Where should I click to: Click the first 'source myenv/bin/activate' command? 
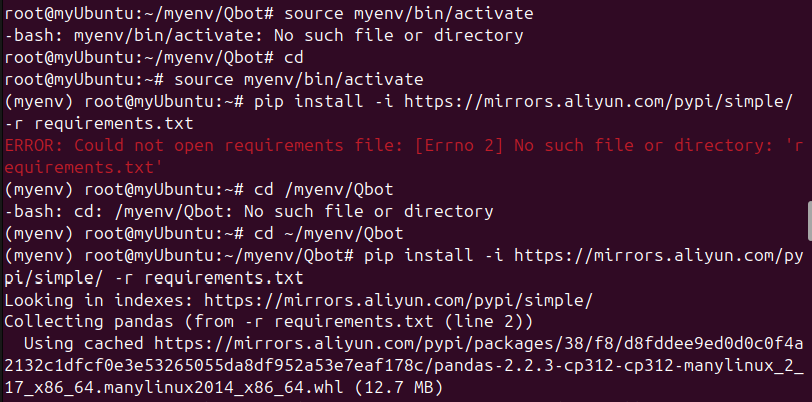[409, 13]
